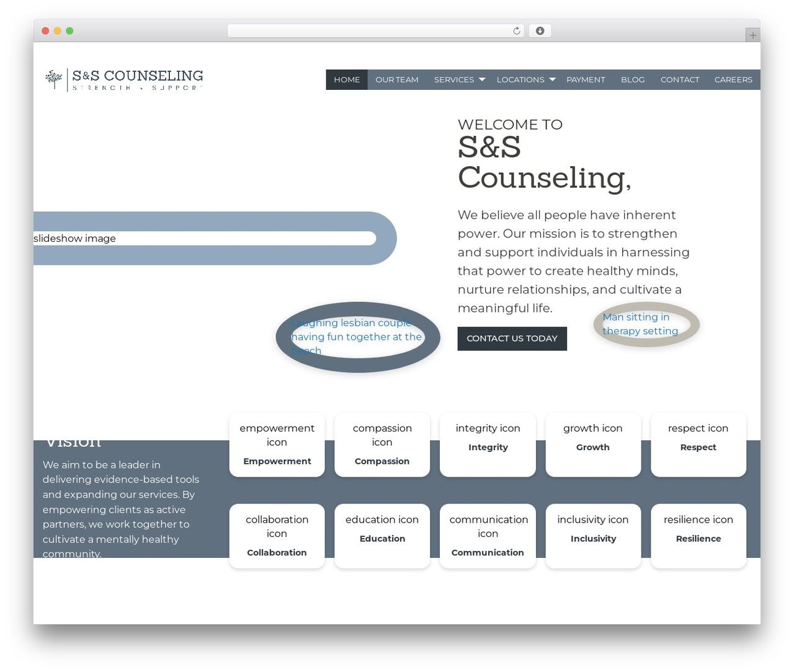Expand the Locations dropdown arrow
This screenshot has width=794, height=672.
click(x=552, y=79)
